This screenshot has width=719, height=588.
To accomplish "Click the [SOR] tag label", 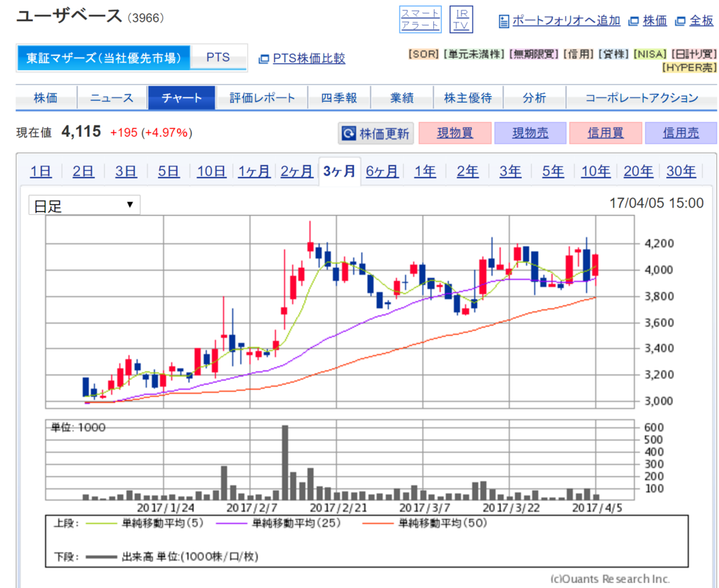I will point(423,54).
